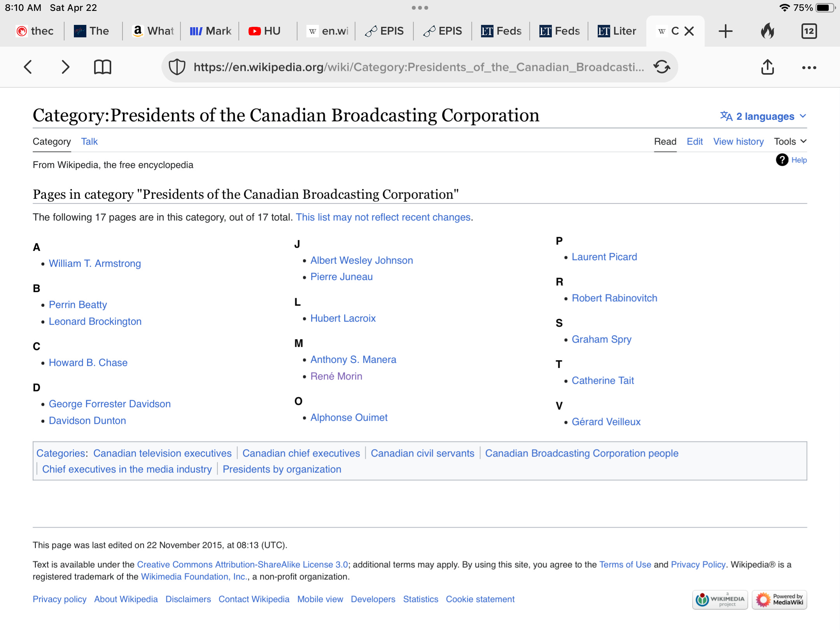Click the Help question mark icon
Screen dimensions: 840x630
(782, 160)
